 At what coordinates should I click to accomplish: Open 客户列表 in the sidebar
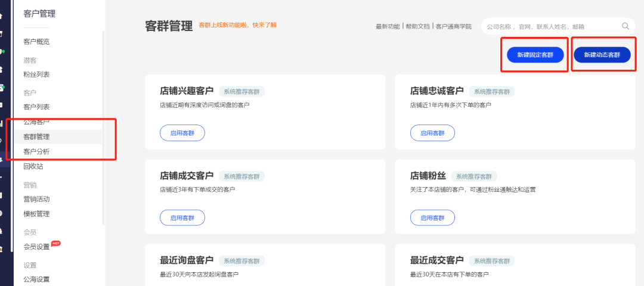click(36, 107)
